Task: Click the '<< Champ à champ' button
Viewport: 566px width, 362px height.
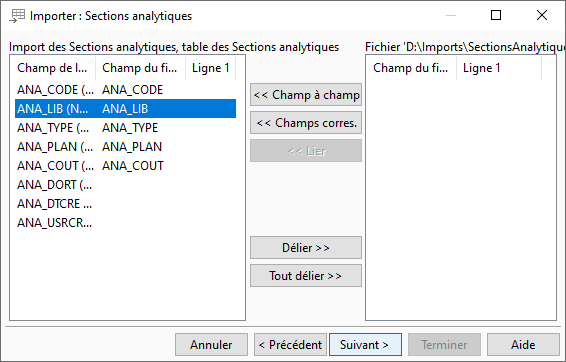Action: (306, 95)
